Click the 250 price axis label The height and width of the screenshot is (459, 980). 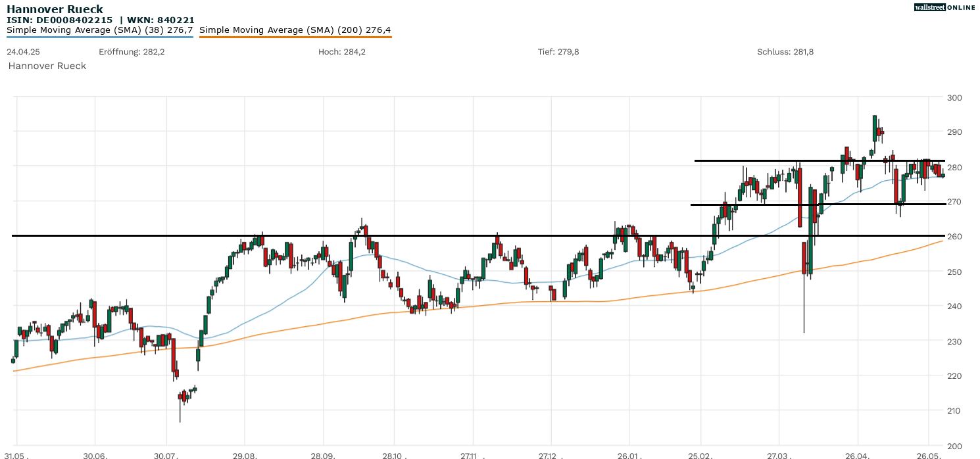[x=954, y=272]
